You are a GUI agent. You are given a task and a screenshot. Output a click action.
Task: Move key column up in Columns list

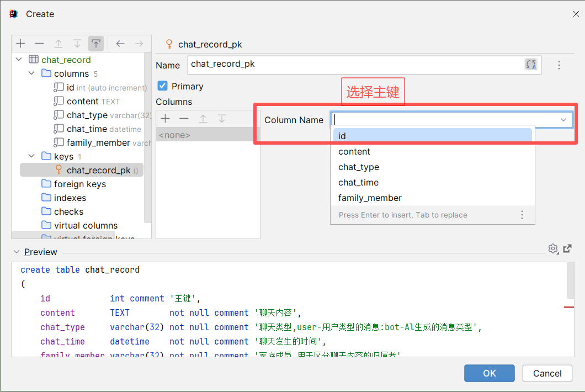(x=203, y=119)
